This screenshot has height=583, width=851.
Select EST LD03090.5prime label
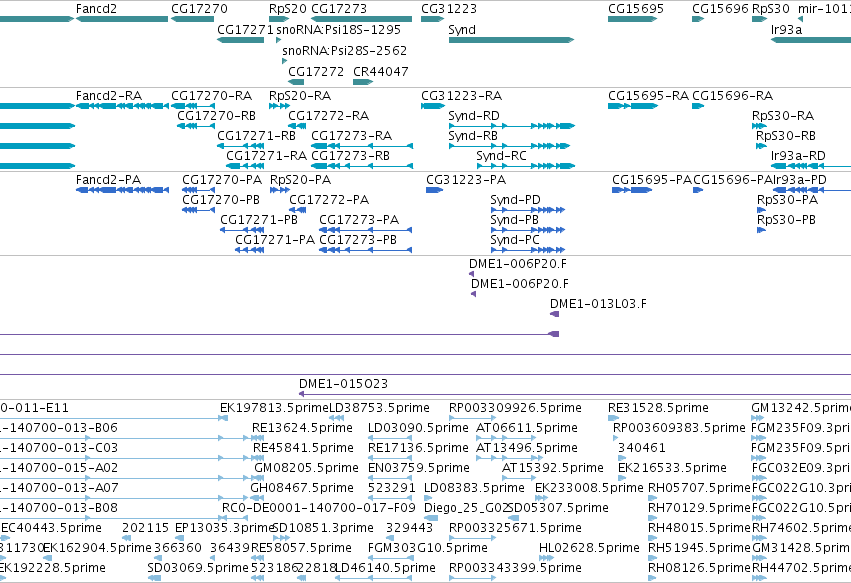point(418,428)
